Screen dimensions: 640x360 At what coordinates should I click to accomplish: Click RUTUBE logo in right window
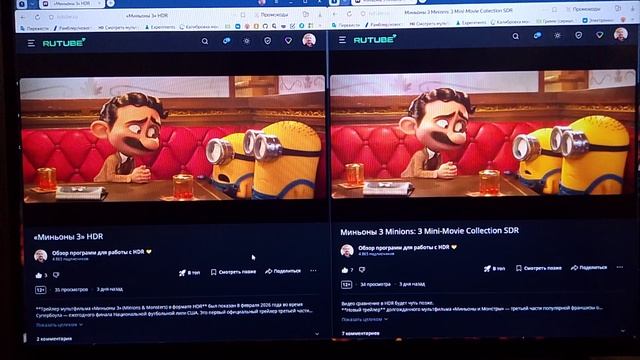point(375,39)
